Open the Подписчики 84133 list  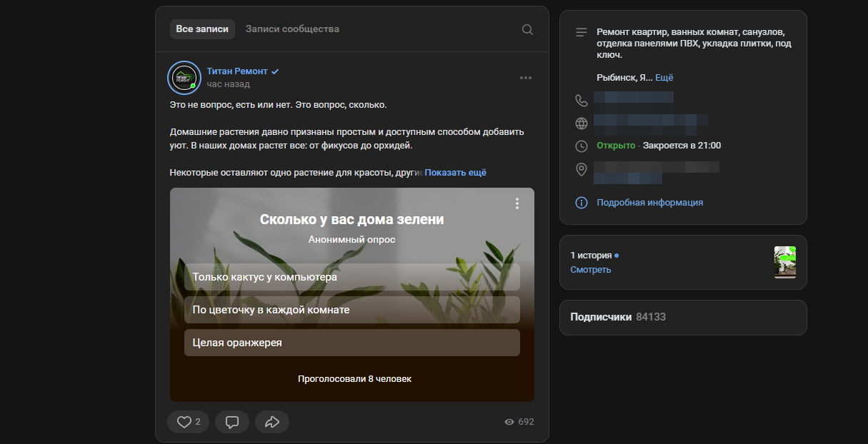coord(683,317)
